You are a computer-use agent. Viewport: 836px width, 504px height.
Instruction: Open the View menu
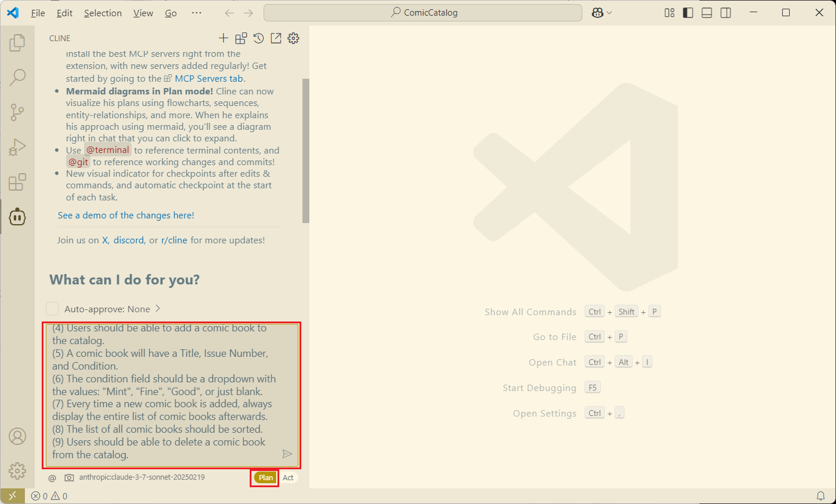pos(143,13)
